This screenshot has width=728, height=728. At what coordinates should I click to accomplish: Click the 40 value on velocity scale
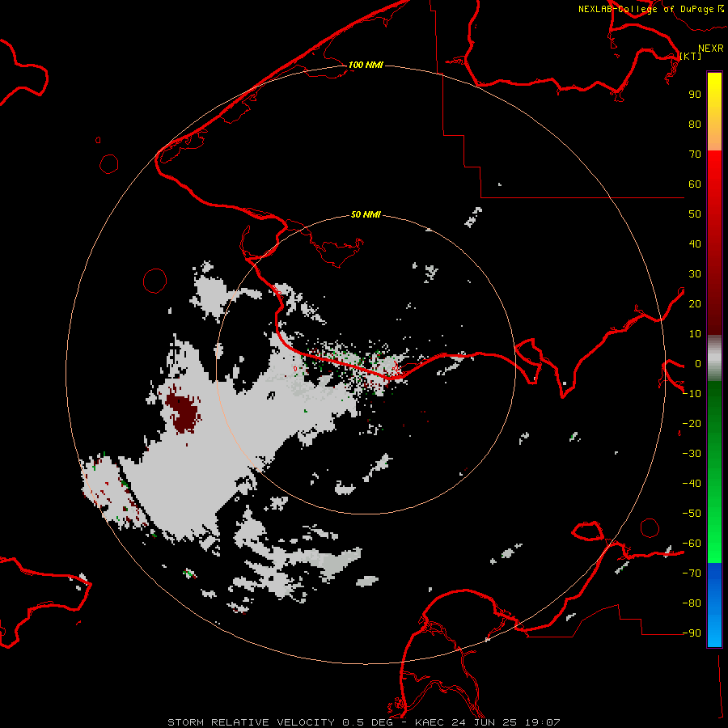(695, 244)
